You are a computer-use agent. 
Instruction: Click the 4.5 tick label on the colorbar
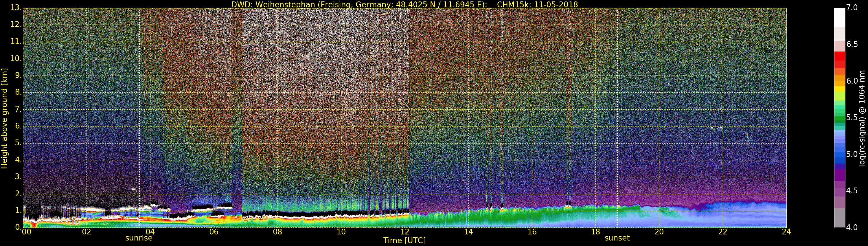[x=852, y=191]
